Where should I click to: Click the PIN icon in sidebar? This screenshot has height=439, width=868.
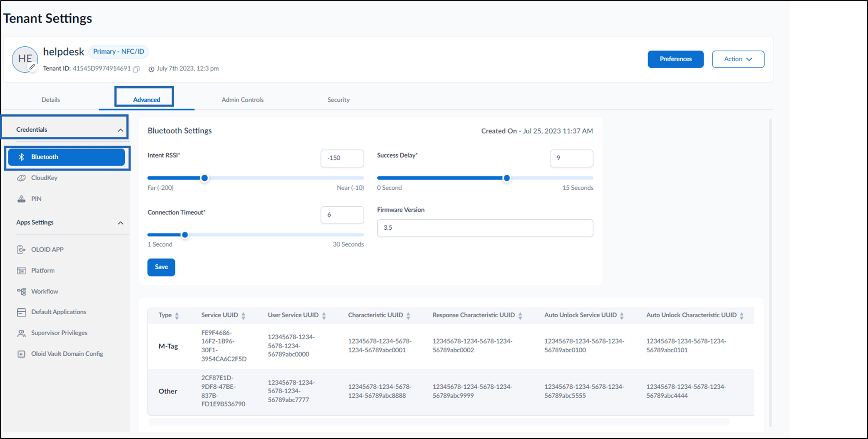tap(21, 199)
